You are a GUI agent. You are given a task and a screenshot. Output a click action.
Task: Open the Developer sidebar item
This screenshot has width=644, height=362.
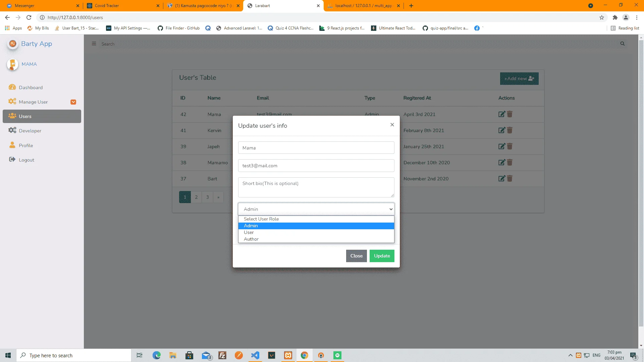[x=42, y=131]
